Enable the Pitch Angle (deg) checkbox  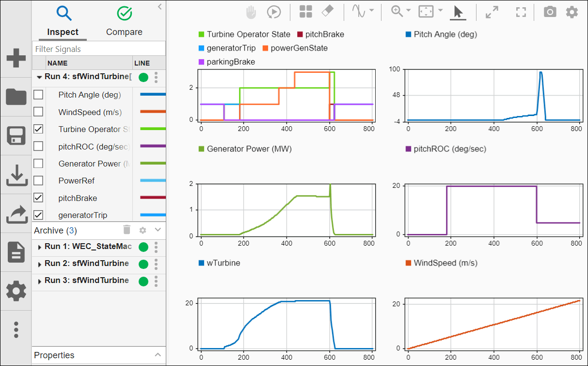(38, 95)
